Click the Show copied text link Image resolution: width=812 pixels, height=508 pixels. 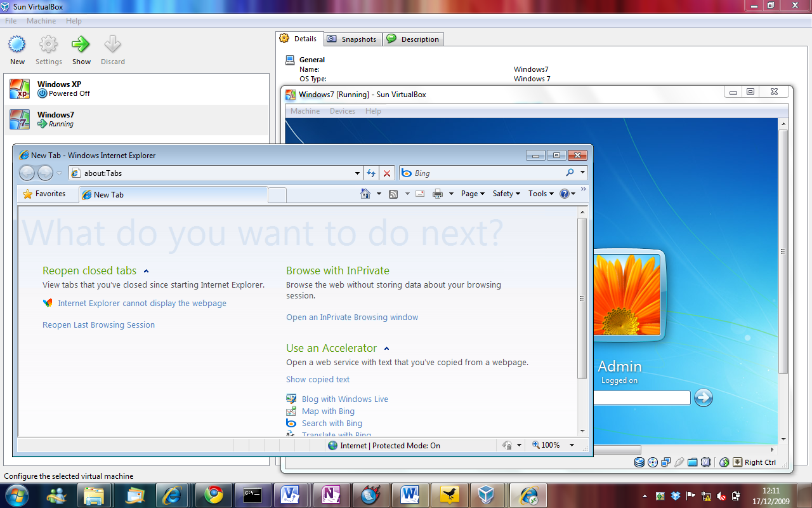tap(318, 380)
